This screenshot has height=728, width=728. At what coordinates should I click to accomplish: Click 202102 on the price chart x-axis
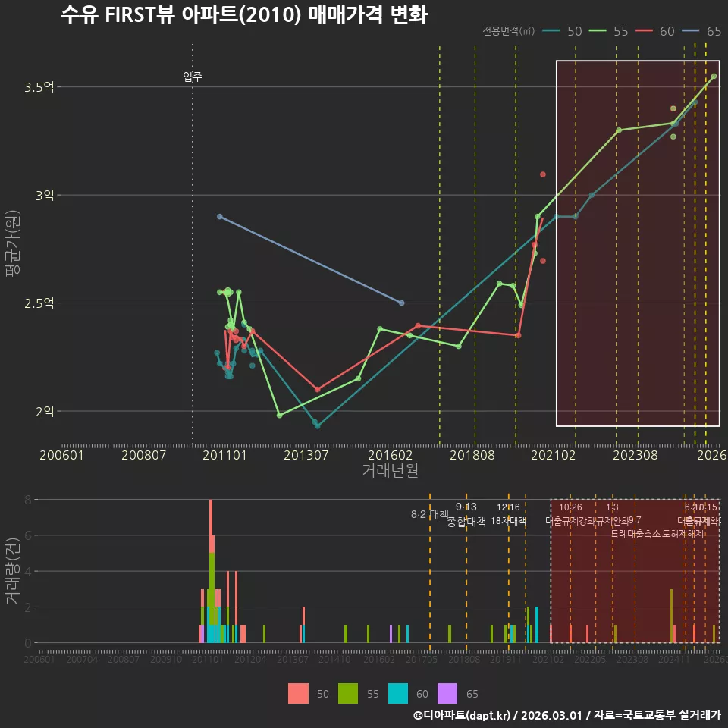point(554,455)
